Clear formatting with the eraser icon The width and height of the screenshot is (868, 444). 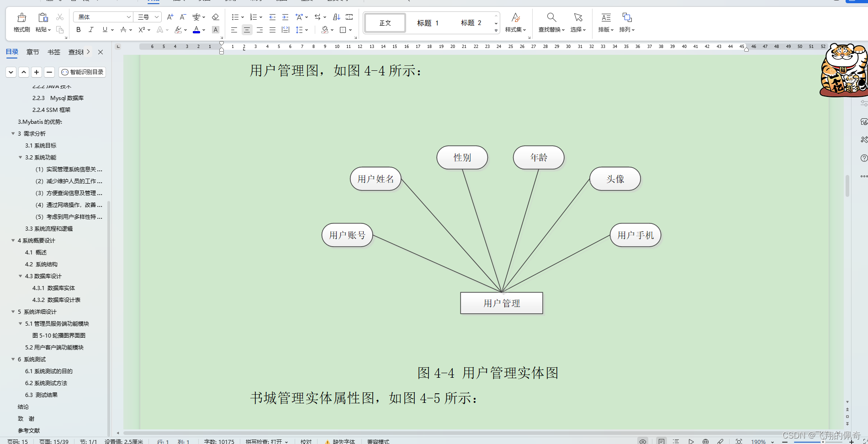pos(215,17)
